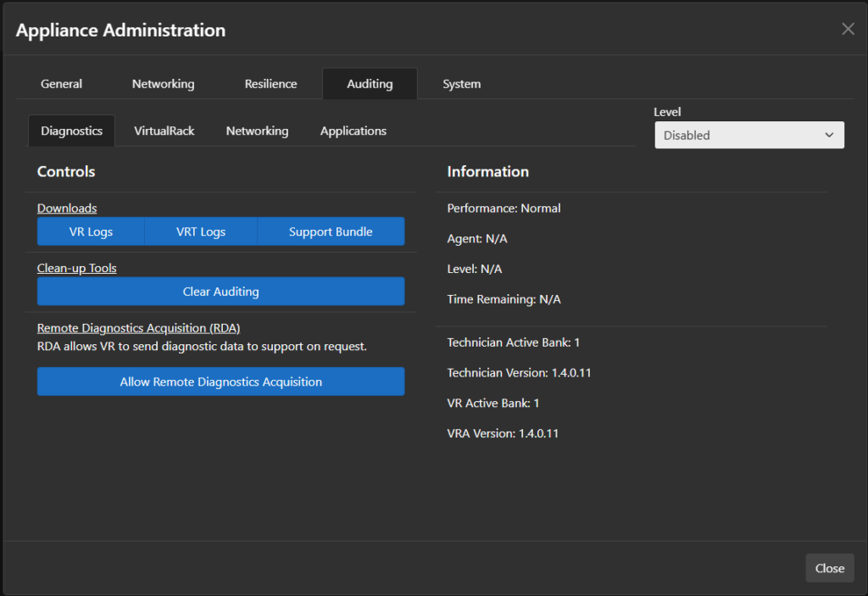Close the dialog with the X icon
Screen dimensions: 868x596
[x=848, y=29]
